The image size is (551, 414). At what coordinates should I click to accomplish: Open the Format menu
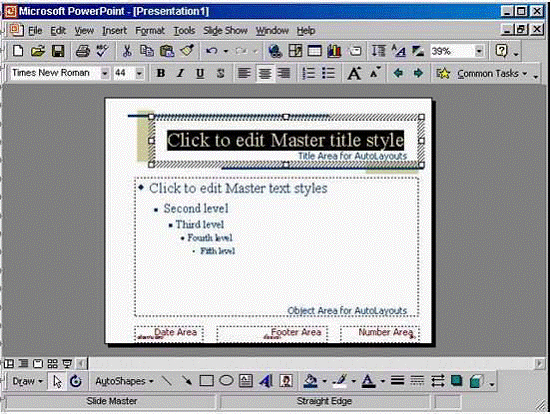[x=150, y=31]
